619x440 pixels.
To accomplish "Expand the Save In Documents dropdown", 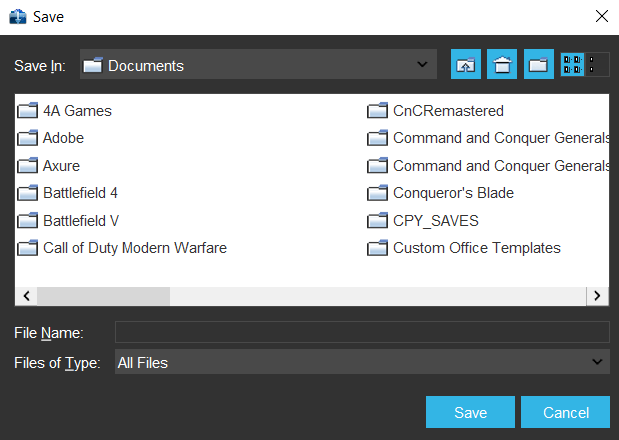I will click(421, 65).
